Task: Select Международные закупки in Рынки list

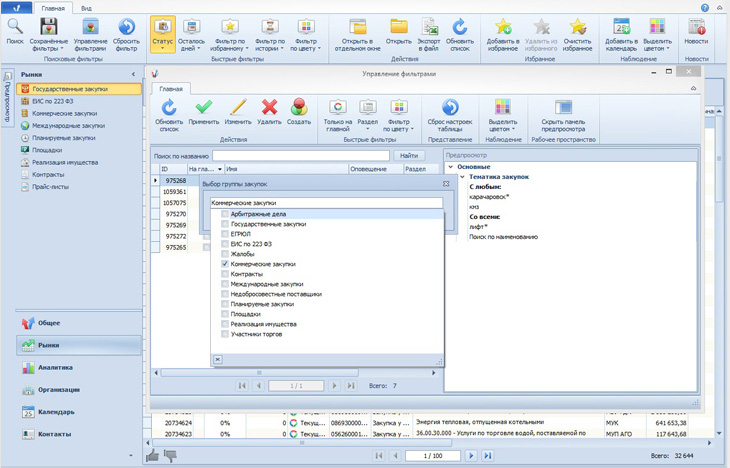Action: pos(67,126)
